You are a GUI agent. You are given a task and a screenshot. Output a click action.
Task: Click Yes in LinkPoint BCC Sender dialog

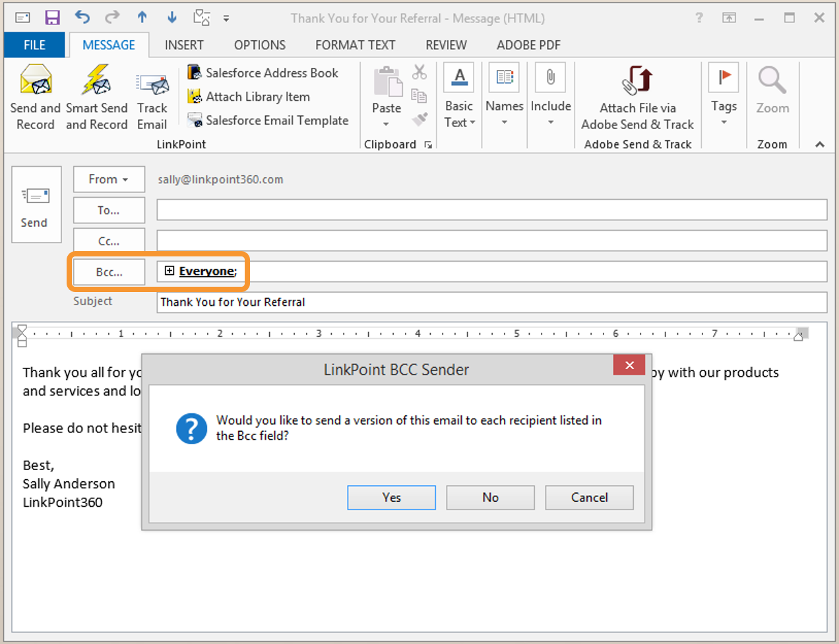click(391, 498)
